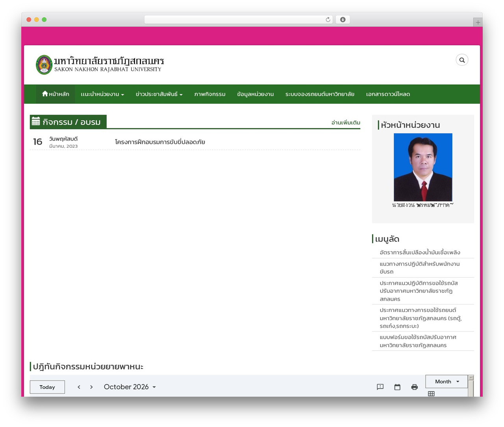Click the search magnifier icon in the header
Viewport: 504px width, 427px height.
coord(462,60)
